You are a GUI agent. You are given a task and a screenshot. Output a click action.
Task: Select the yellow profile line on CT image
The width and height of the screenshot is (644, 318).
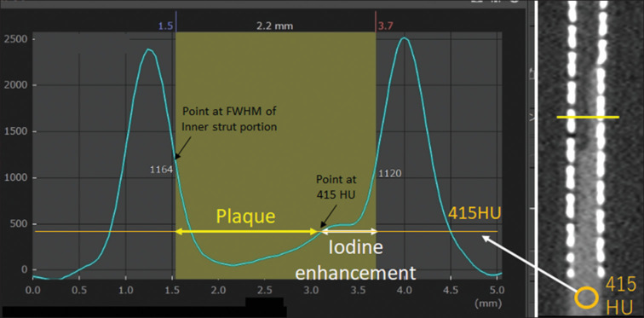588,118
